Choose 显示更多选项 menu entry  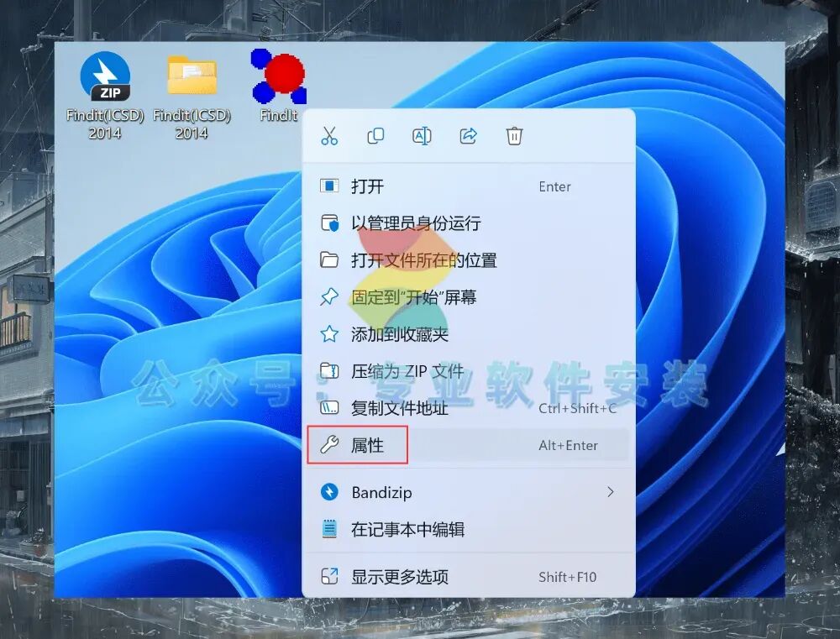(x=469, y=577)
